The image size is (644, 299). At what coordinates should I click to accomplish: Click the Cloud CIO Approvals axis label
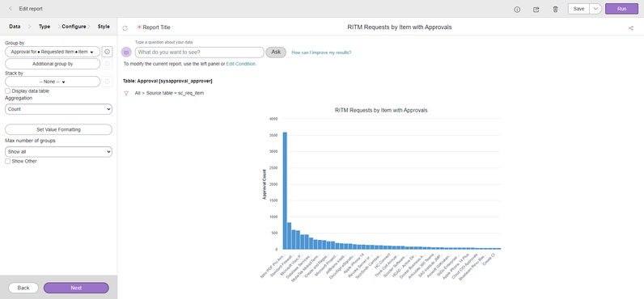[464, 266]
